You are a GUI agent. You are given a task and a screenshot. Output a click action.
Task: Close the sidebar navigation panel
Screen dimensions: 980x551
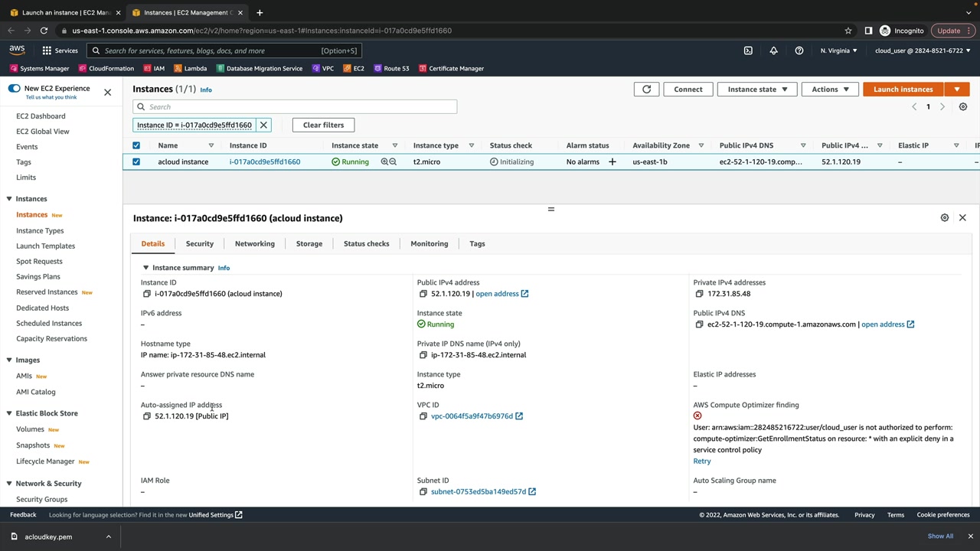click(x=107, y=92)
